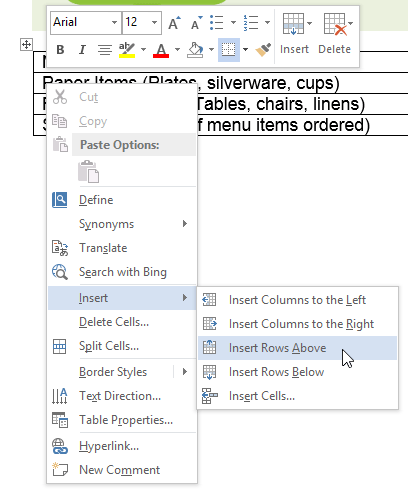Open the font size 12 box
This screenshot has height=490, width=408.
point(142,23)
